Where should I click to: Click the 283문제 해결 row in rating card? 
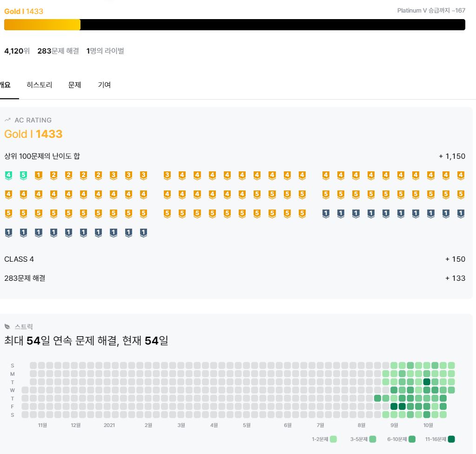(x=25, y=278)
